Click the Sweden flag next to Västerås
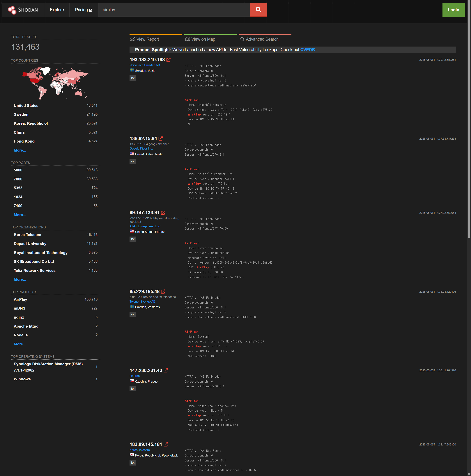Screen dimensions: 471x476 (132, 306)
